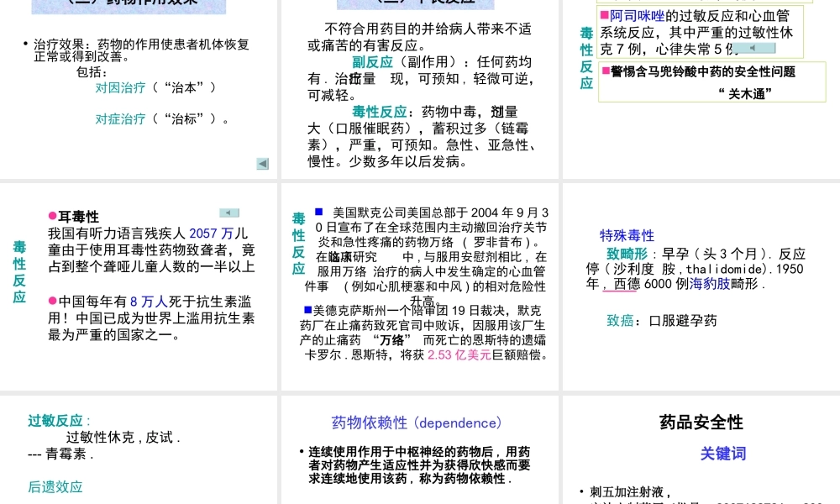Select the 过敏反应 and 后遗效应 slide thumbnail

(x=139, y=450)
